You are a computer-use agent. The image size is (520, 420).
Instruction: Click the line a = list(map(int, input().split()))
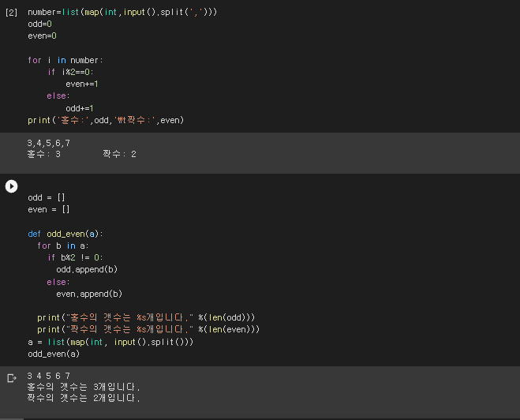110,342
